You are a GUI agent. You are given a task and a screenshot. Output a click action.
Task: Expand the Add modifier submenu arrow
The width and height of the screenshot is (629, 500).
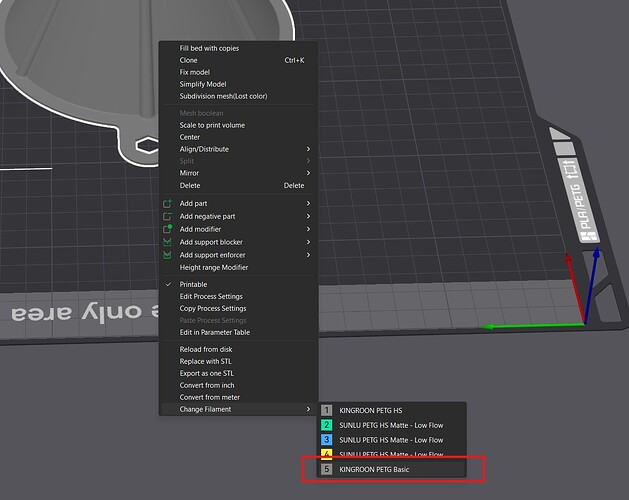click(308, 229)
